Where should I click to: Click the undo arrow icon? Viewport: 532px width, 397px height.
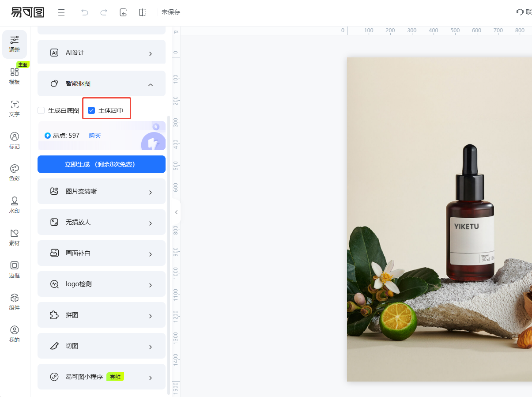[x=85, y=12]
